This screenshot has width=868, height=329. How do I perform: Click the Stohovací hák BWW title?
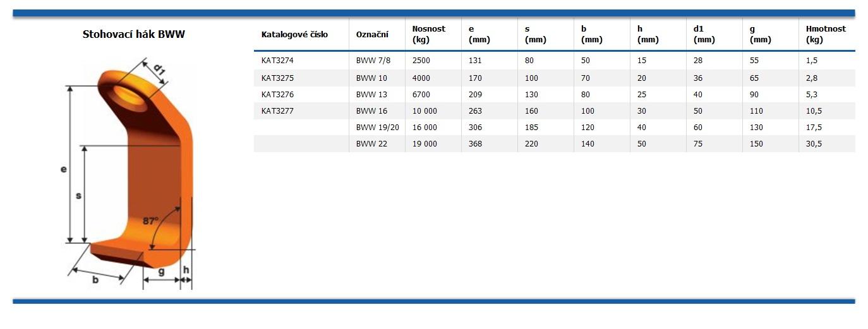134,35
